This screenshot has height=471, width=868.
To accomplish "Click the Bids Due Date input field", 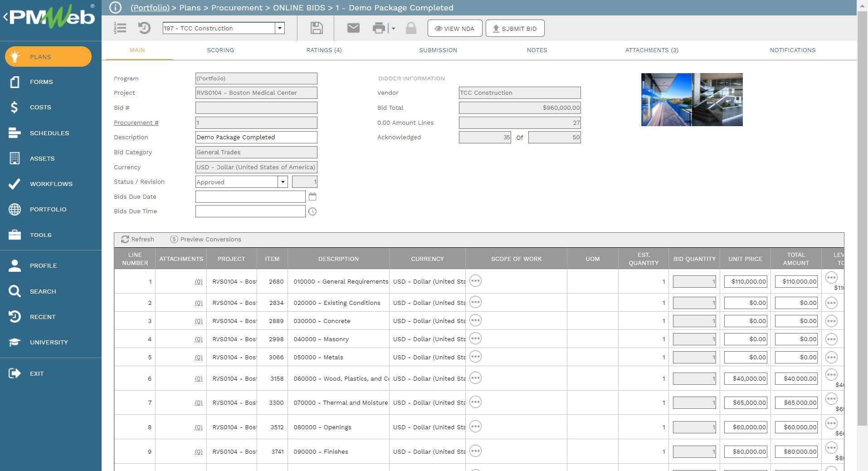I will coord(250,196).
